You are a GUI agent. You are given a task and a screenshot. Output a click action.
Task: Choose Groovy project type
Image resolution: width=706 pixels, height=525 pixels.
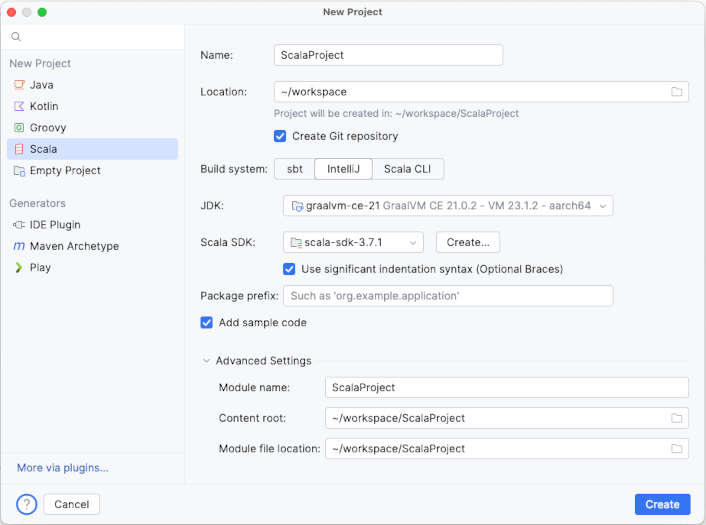pyautogui.click(x=92, y=128)
